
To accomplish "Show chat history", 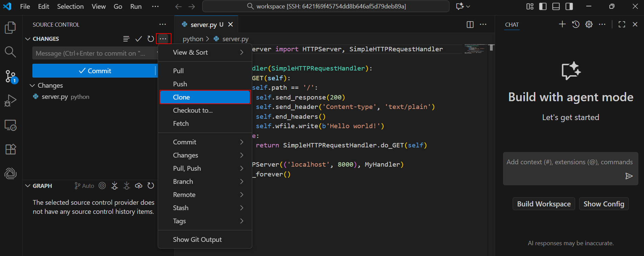I will [576, 24].
